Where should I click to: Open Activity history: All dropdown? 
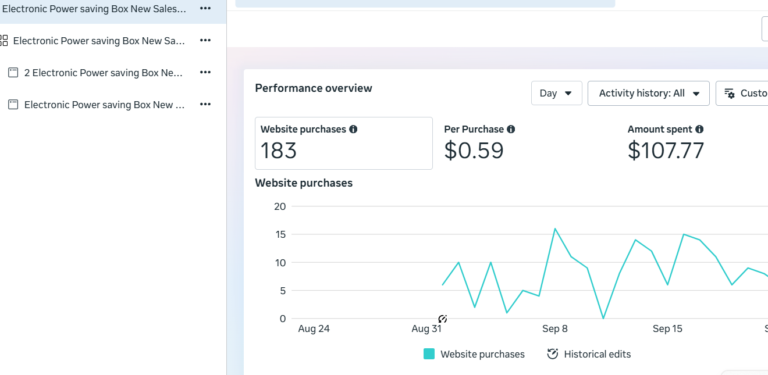coord(648,93)
